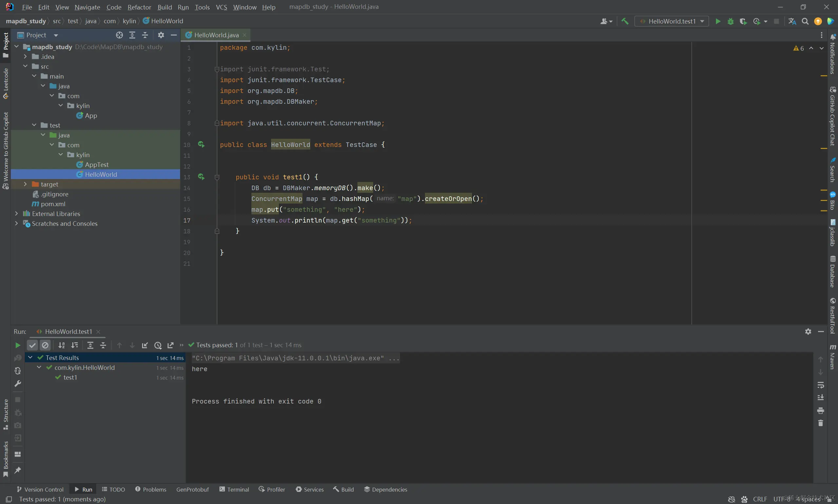
Task: Collapse all in Project panel
Action: click(145, 35)
